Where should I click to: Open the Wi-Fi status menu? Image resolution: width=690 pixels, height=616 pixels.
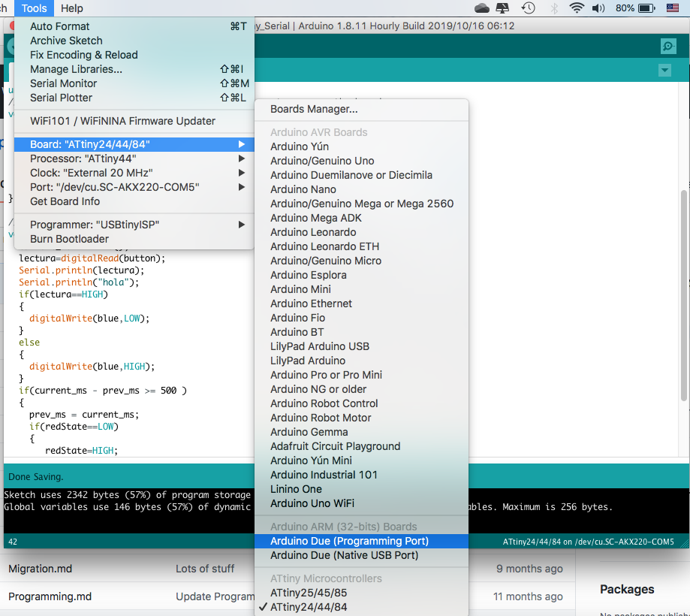[x=577, y=8]
